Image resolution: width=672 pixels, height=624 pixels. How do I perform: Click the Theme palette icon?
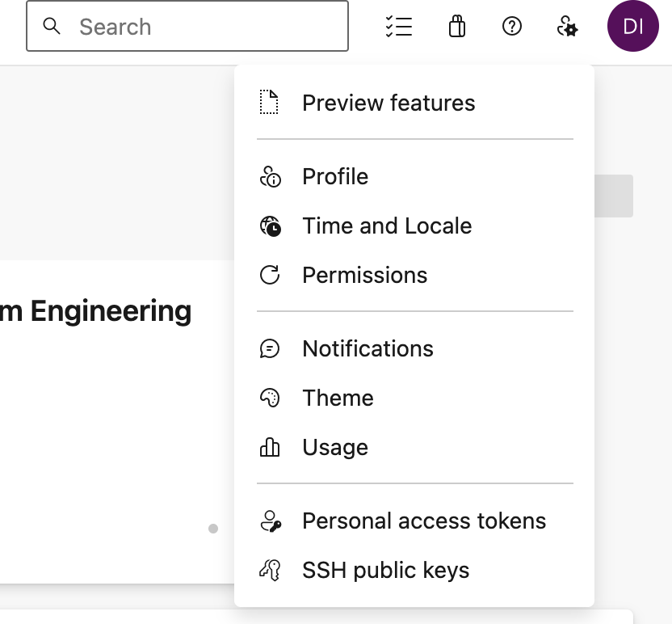pyautogui.click(x=270, y=398)
